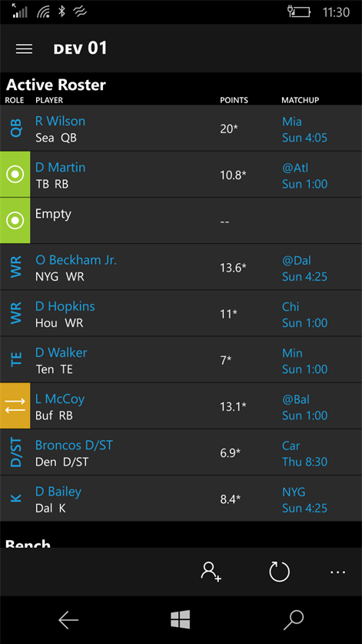Select the green slot icon on Empty row
362x644 pixels.
tap(15, 221)
